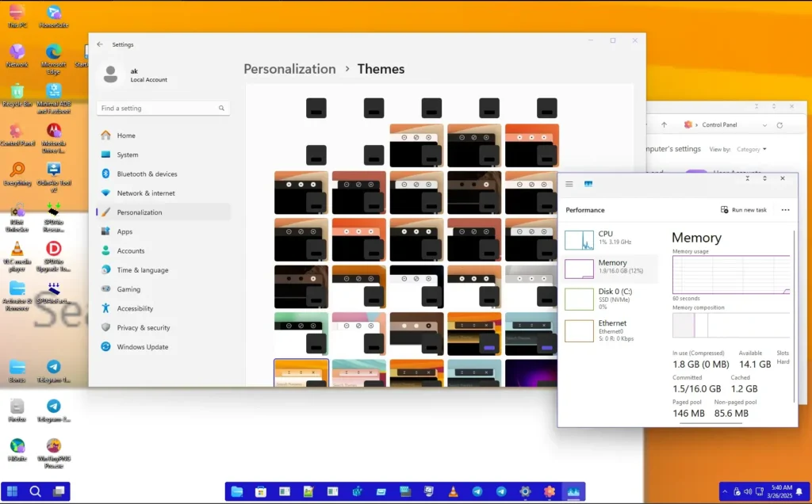Click the up arrow in Control Panel

coord(665,125)
